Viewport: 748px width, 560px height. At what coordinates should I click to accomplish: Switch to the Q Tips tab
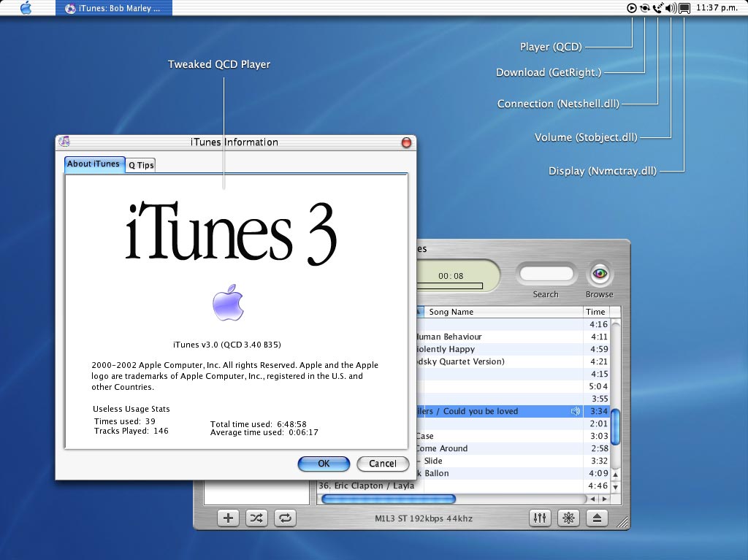tap(141, 165)
